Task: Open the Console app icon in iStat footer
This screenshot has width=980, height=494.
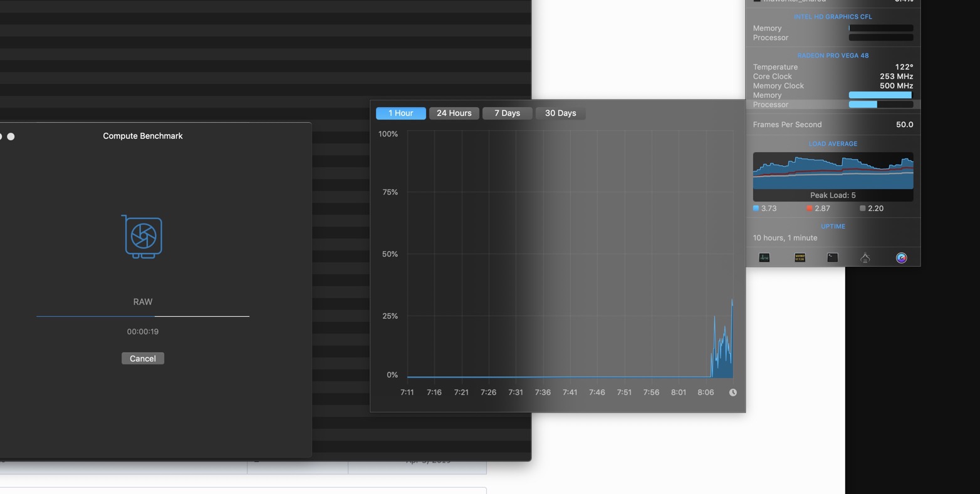Action: click(x=800, y=257)
